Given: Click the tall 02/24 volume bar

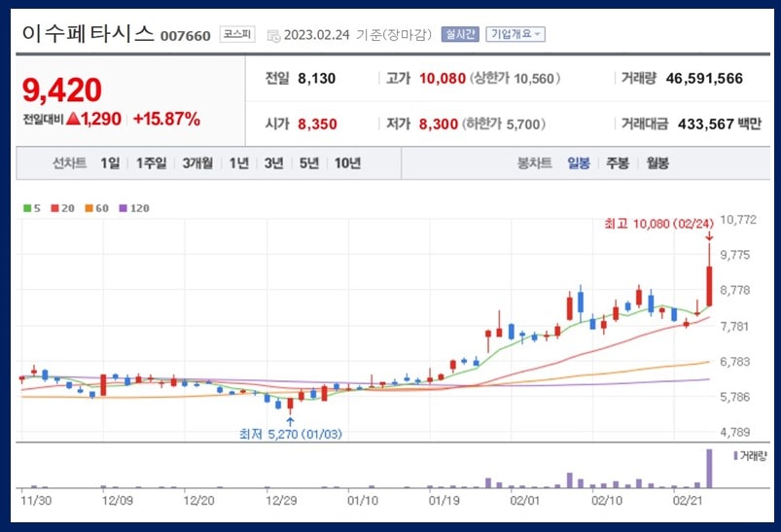Looking at the screenshot, I should click(709, 468).
